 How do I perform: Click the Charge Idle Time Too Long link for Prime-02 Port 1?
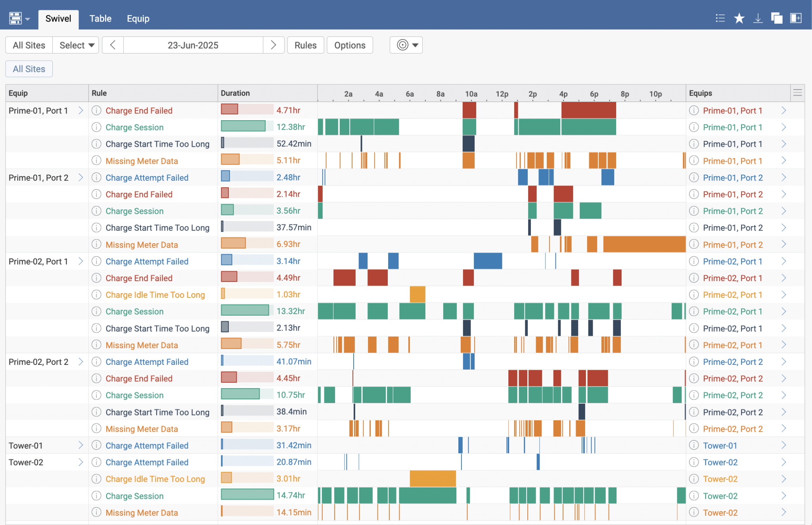(x=155, y=295)
